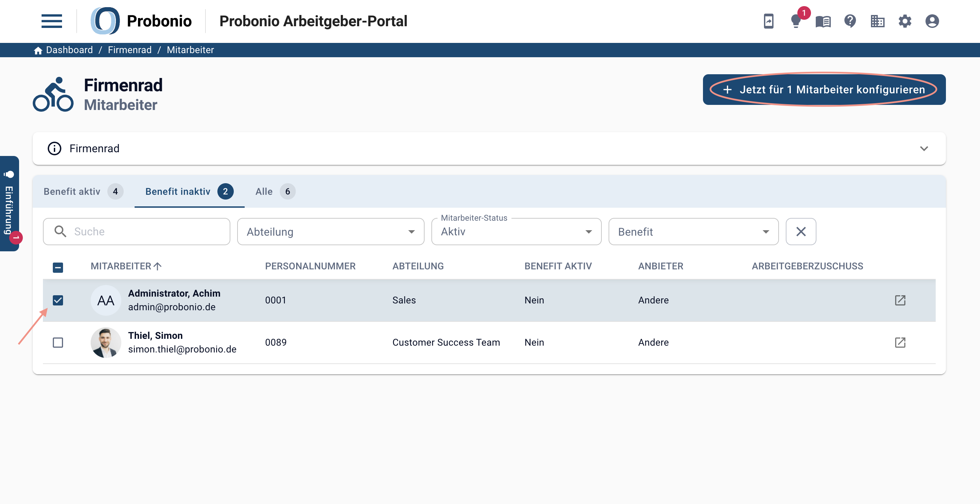The width and height of the screenshot is (980, 504).
Task: Click the search magnifier icon
Action: point(60,232)
